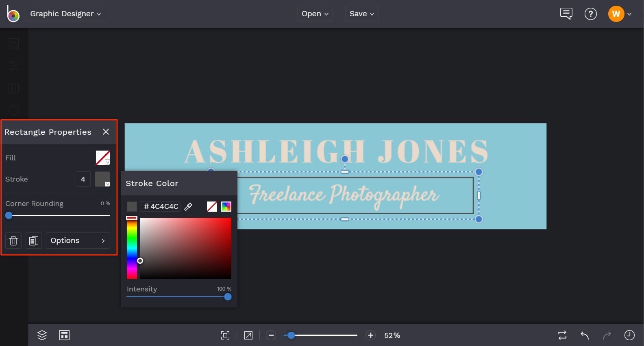The image size is (644, 346).
Task: Select the Customize sliders sidebar icon
Action: pyautogui.click(x=14, y=66)
